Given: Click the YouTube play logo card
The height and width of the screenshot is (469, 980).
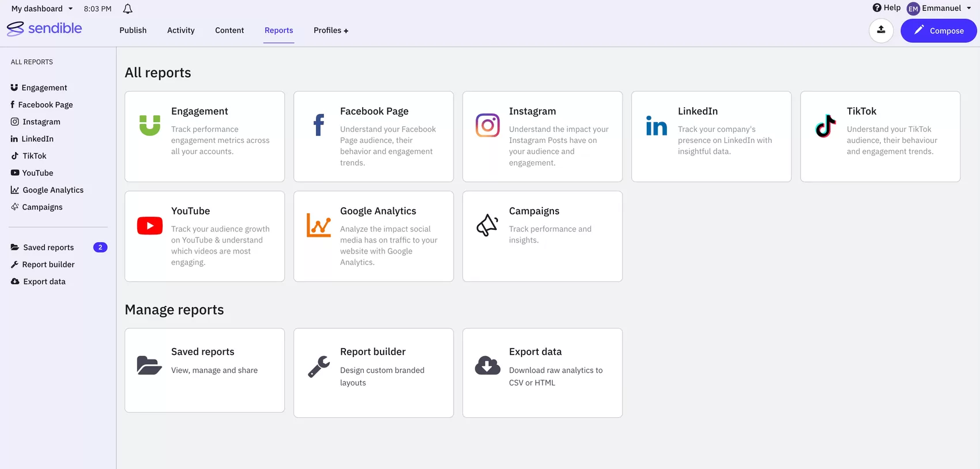Looking at the screenshot, I should pyautogui.click(x=150, y=225).
